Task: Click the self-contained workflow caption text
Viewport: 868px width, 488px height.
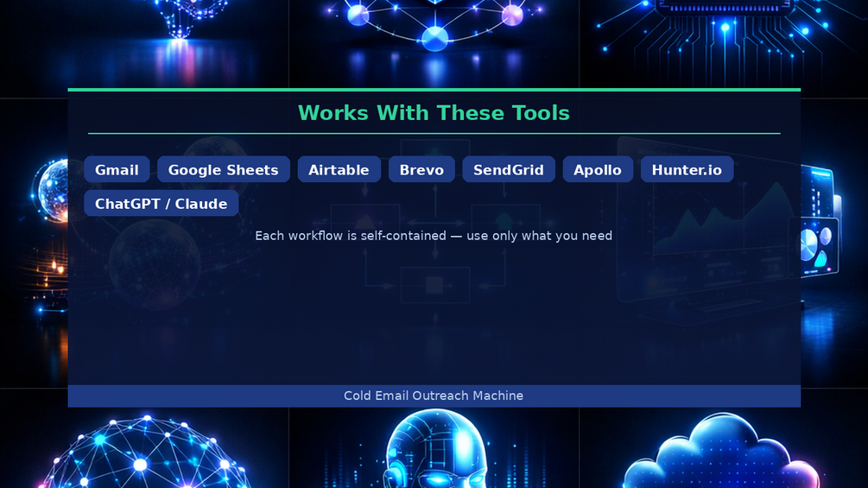Action: coord(434,236)
